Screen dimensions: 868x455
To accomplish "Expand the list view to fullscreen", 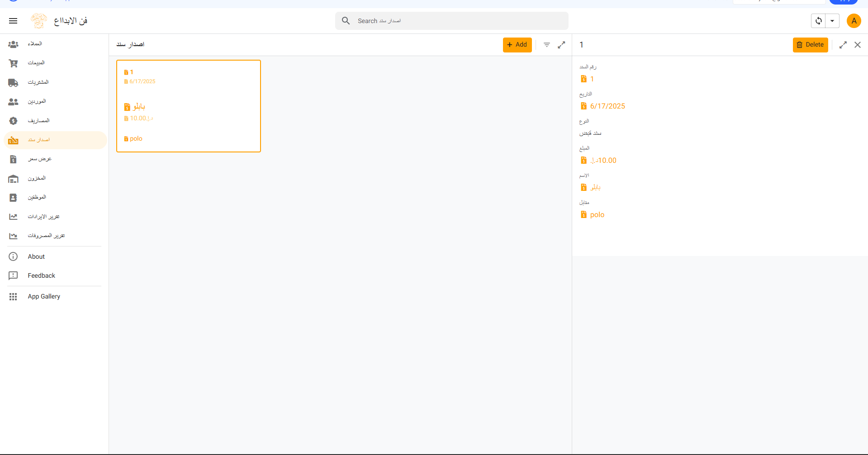I will coord(561,45).
